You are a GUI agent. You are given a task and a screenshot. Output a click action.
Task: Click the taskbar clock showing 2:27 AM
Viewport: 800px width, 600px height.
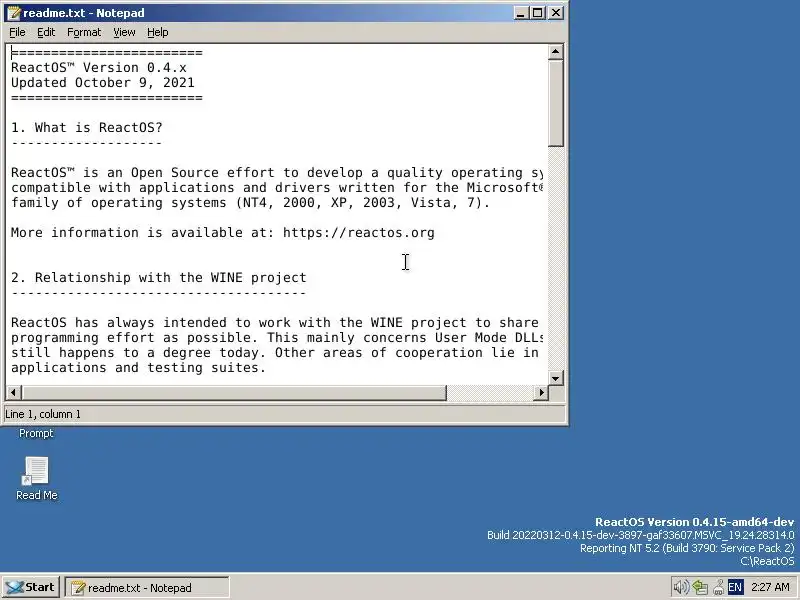770,587
